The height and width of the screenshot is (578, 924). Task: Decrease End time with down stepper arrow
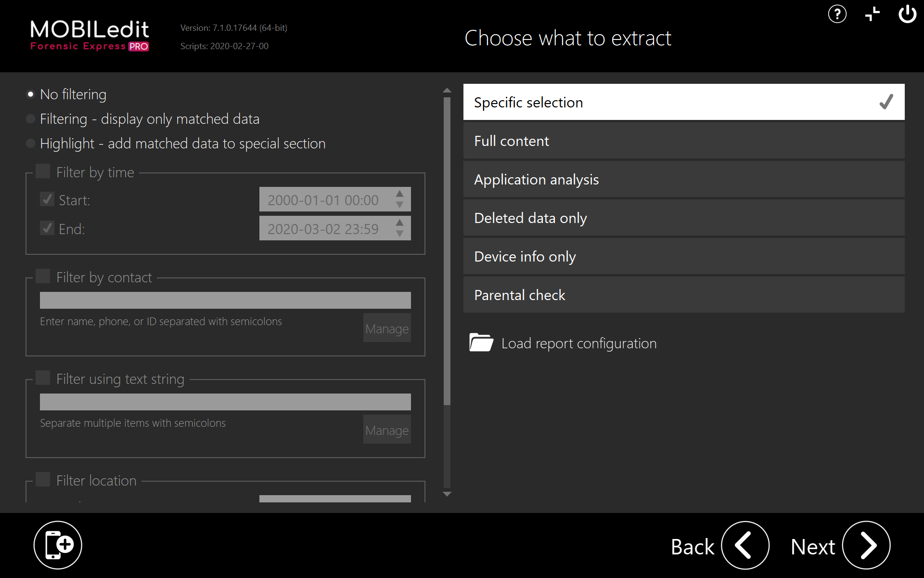(399, 234)
